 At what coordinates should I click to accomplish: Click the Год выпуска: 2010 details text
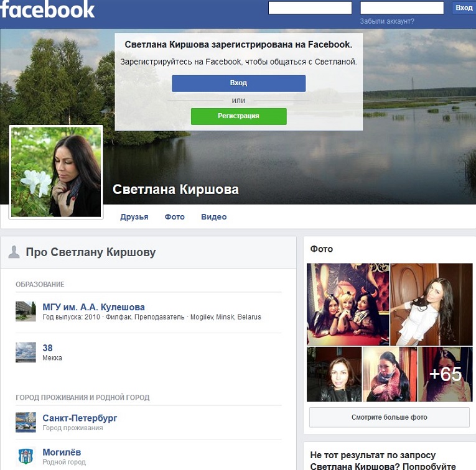152,317
